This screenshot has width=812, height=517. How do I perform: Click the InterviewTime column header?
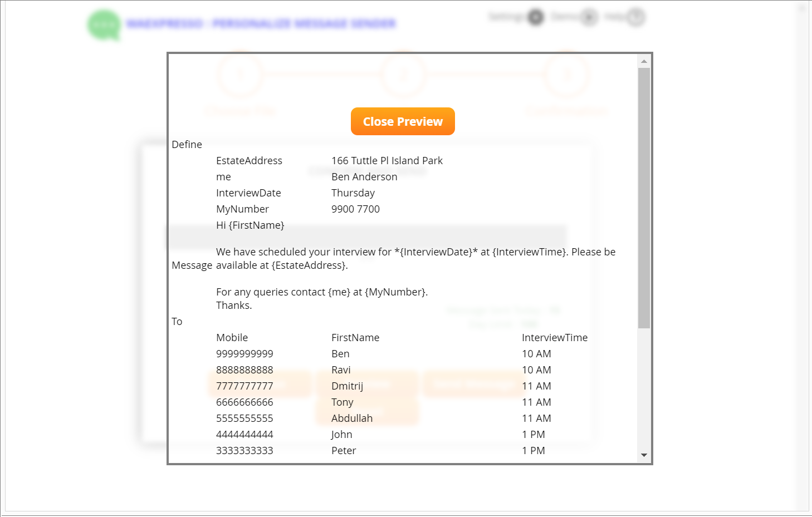pyautogui.click(x=554, y=338)
